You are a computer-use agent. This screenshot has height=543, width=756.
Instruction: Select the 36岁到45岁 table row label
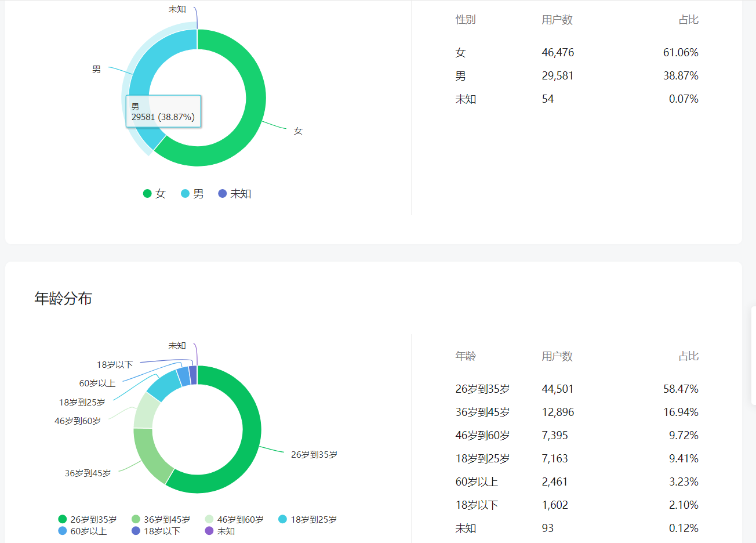pyautogui.click(x=482, y=412)
